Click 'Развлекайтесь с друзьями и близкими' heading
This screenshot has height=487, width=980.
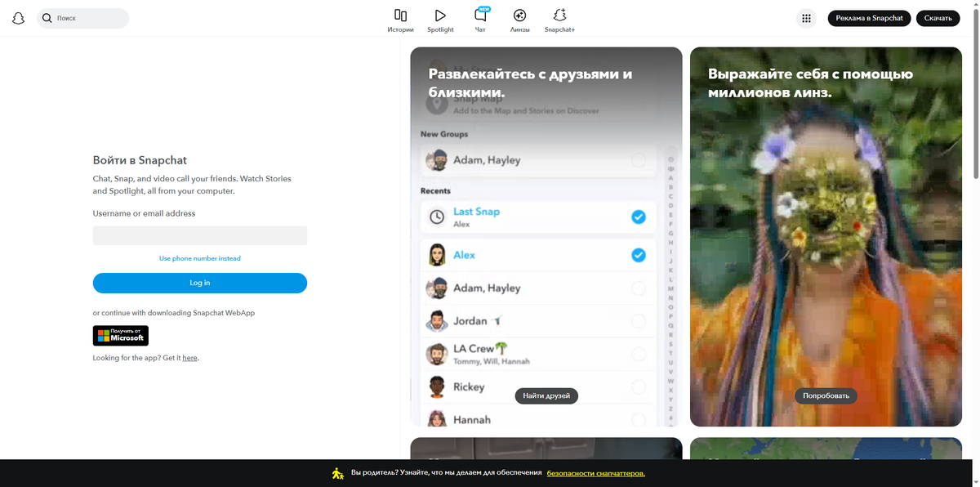click(531, 83)
